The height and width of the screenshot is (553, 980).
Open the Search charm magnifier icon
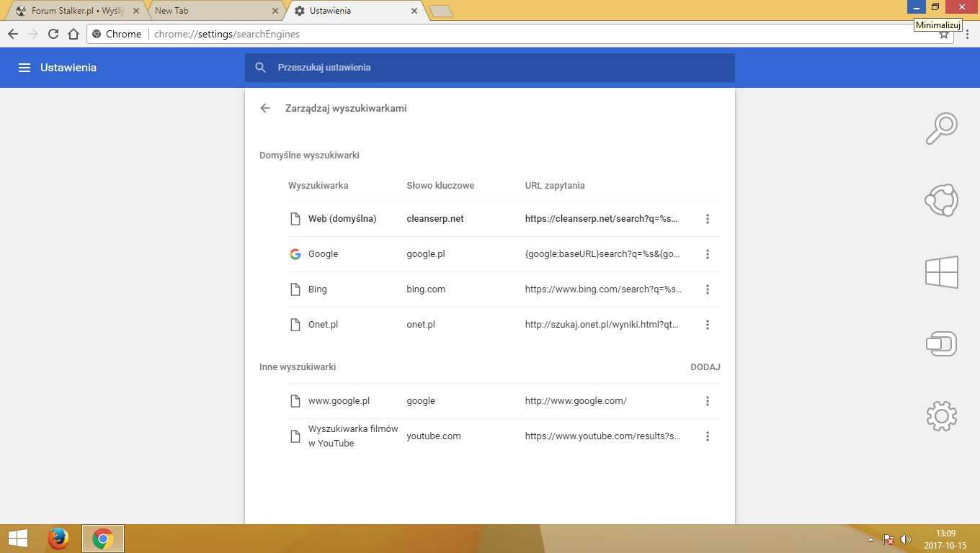[x=941, y=129]
